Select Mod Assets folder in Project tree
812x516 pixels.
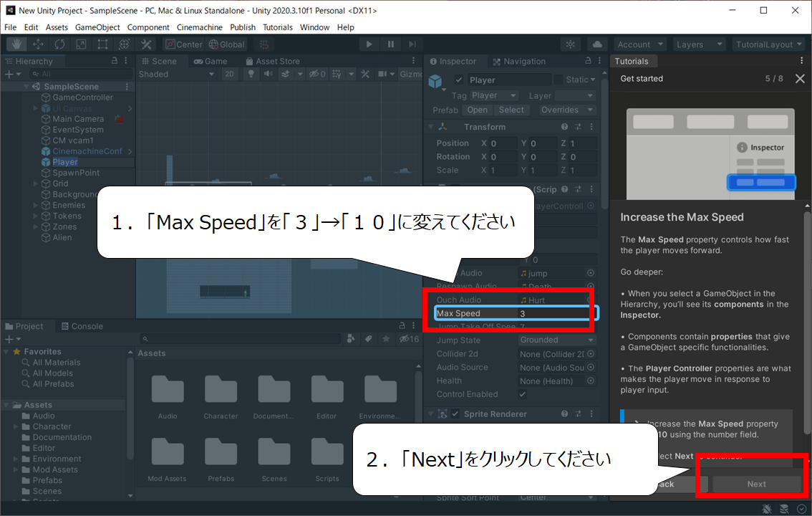(55, 470)
